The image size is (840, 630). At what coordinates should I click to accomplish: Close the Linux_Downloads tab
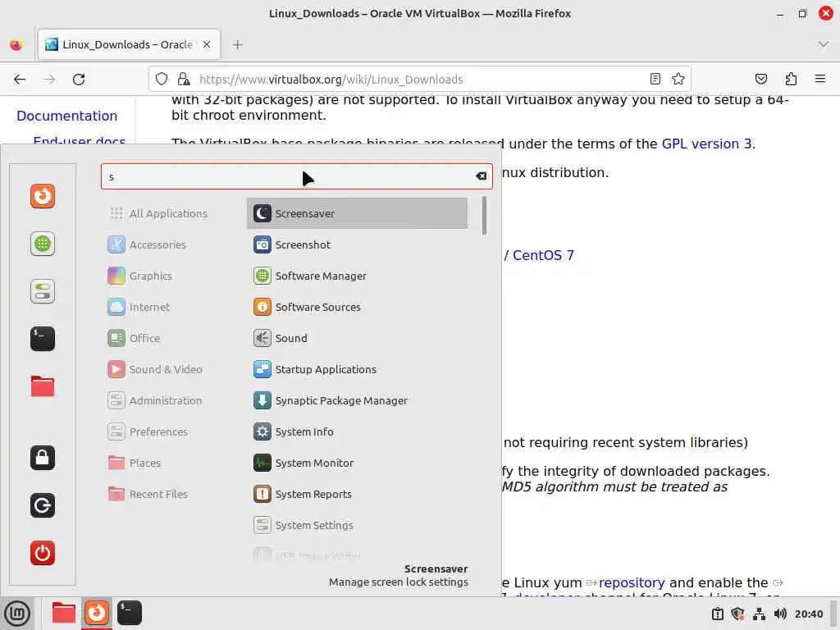point(206,44)
